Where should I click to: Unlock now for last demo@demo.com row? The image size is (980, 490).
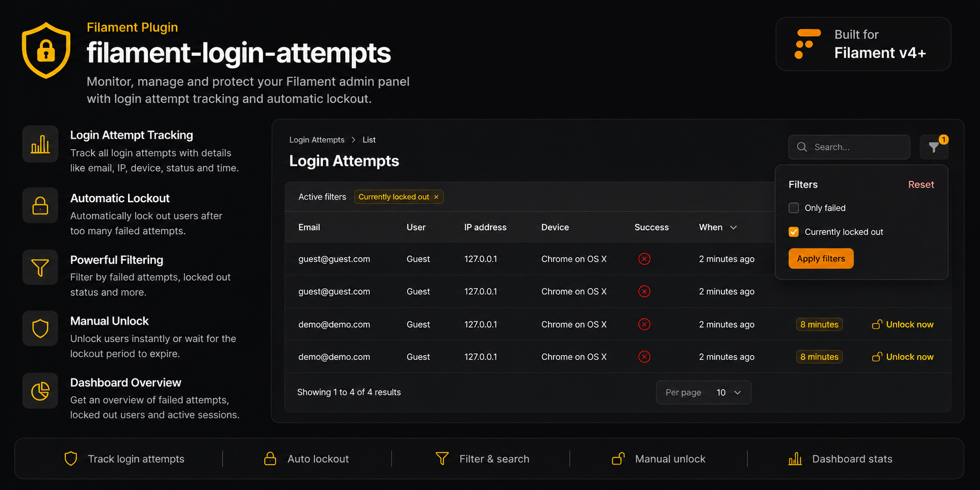tap(903, 357)
